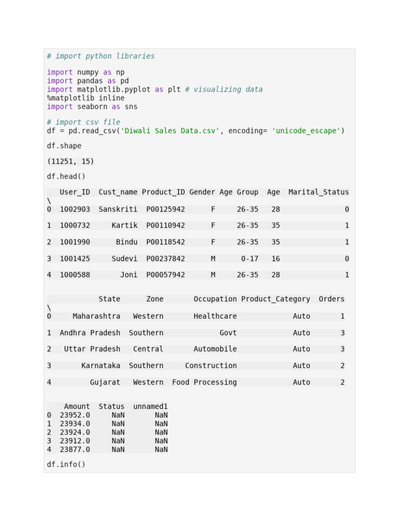Click the Occupation column header
Image resolution: width=399 pixels, height=532 pixels.
tap(215, 299)
